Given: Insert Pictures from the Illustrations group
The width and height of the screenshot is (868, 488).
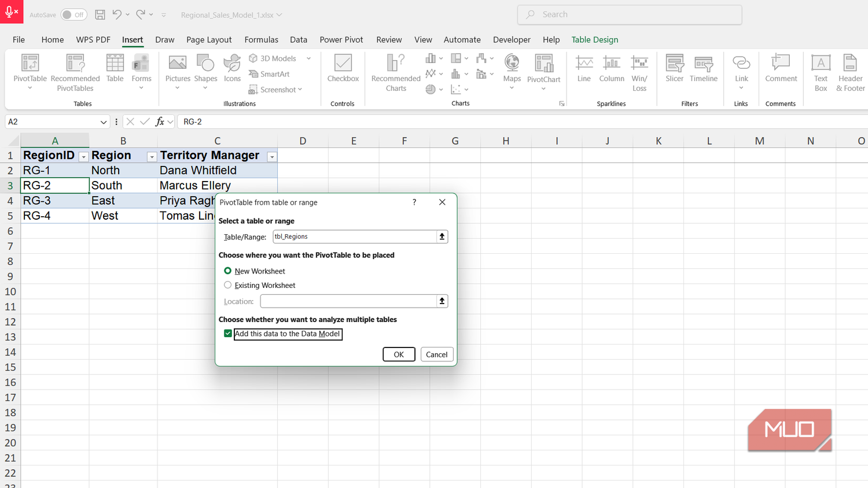Looking at the screenshot, I should tap(178, 72).
